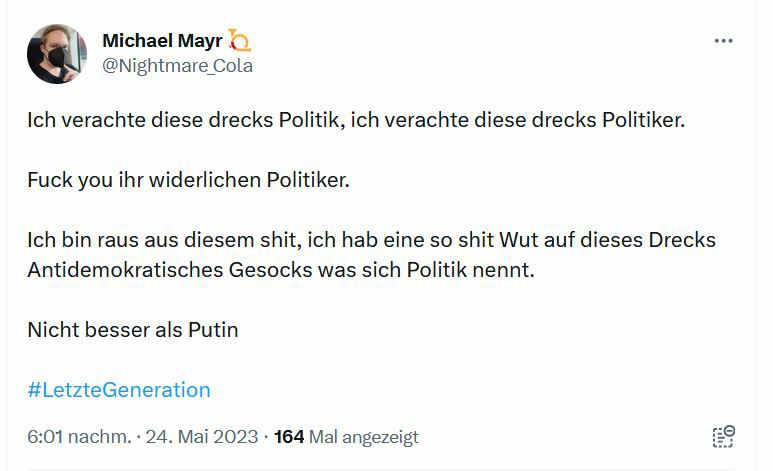The image size is (773, 471).
Task: Click the line 'Nicht besser als Putin'
Action: point(133,329)
